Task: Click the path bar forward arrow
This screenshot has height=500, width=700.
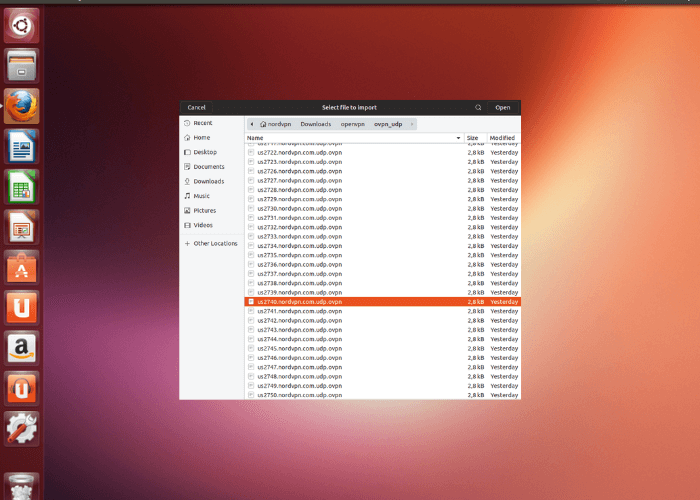Action: click(412, 124)
